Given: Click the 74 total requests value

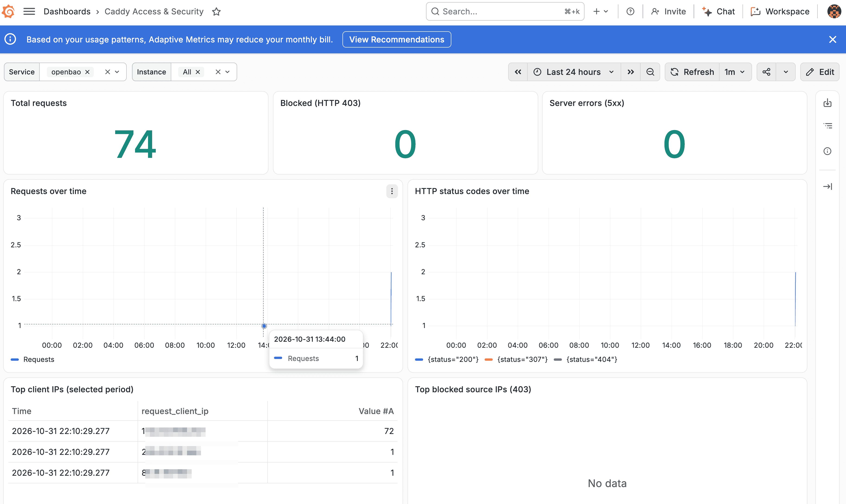Looking at the screenshot, I should 135,144.
